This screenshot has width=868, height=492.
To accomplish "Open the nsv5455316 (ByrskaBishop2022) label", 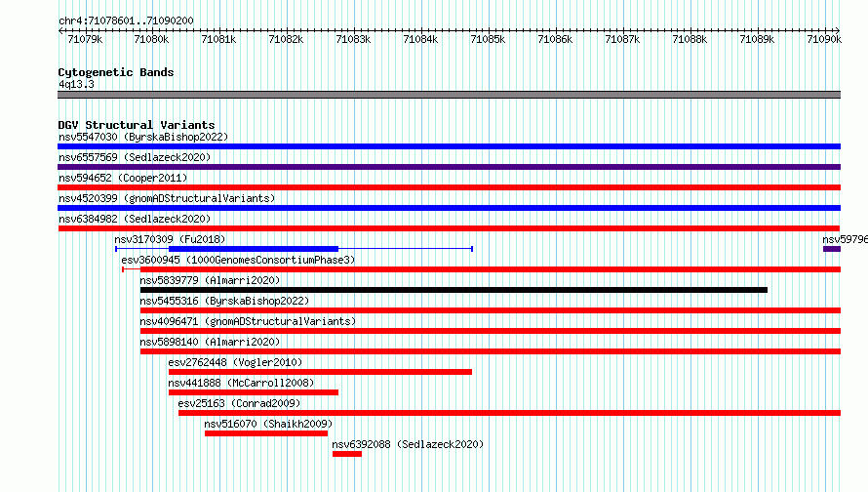I will point(224,301).
